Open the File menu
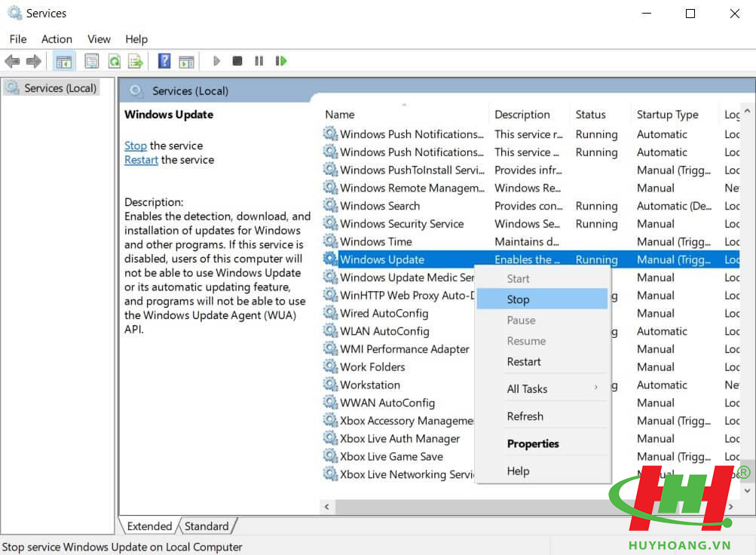This screenshot has width=756, height=555. tap(18, 39)
